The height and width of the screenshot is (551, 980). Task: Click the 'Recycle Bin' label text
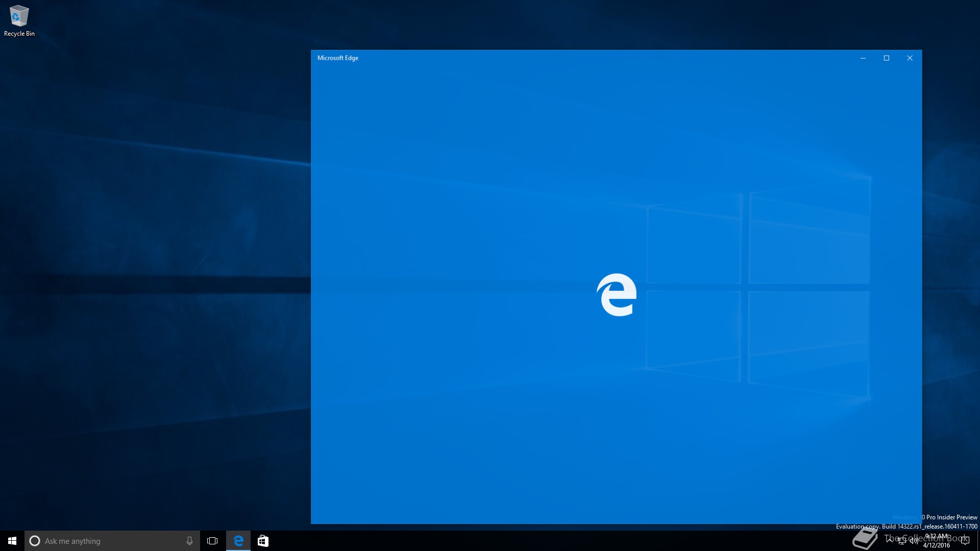19,34
